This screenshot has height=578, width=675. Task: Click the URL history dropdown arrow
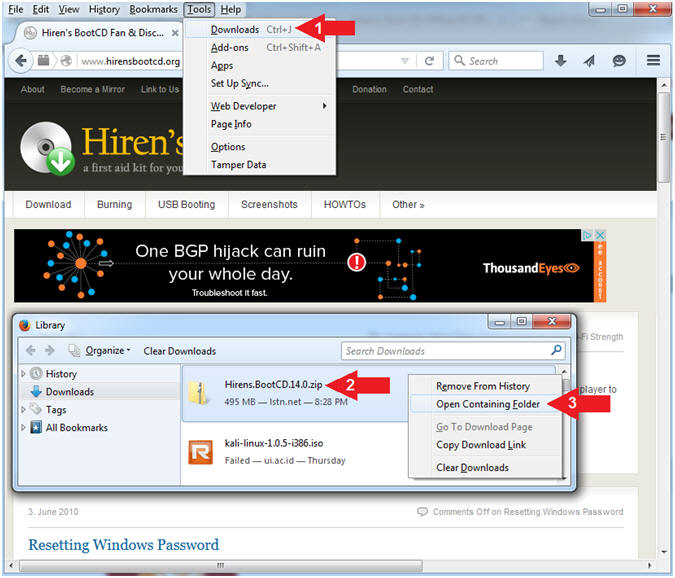click(x=405, y=61)
